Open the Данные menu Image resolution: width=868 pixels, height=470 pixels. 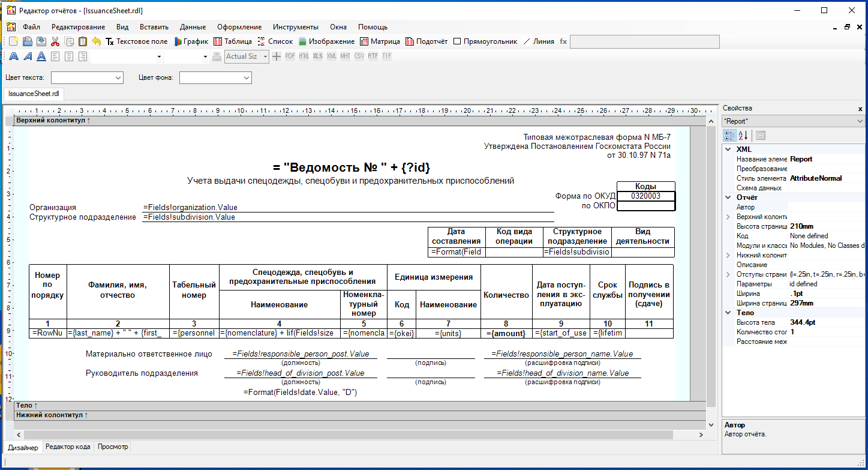[x=193, y=27]
